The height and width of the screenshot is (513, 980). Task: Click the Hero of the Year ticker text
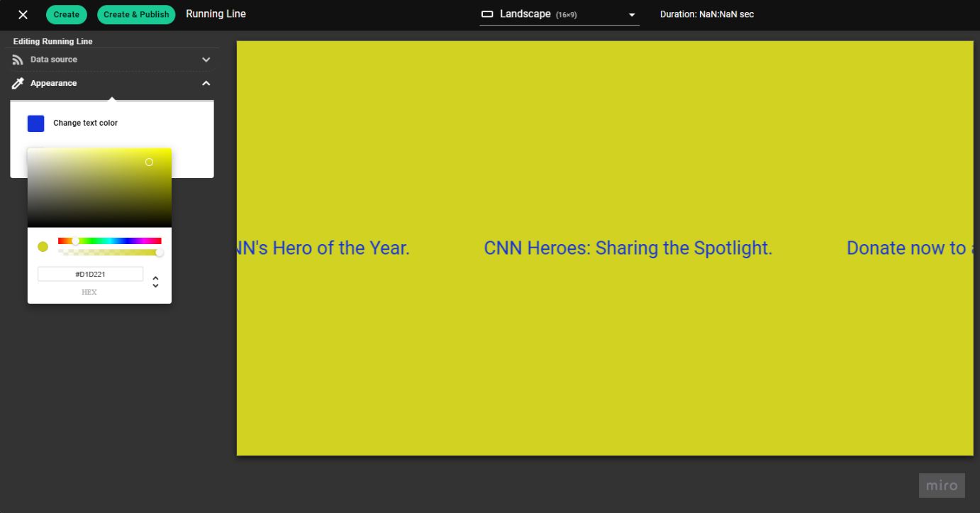click(x=323, y=248)
